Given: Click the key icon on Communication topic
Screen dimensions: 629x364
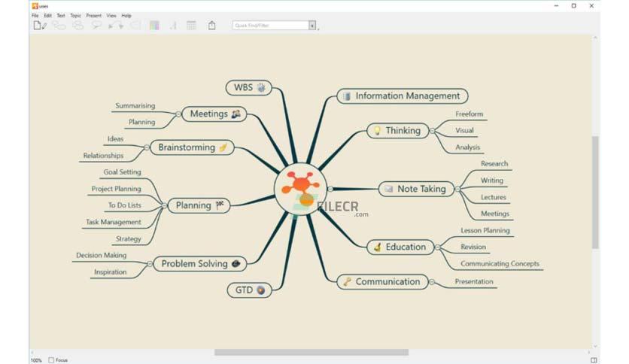Looking at the screenshot, I should click(347, 282).
